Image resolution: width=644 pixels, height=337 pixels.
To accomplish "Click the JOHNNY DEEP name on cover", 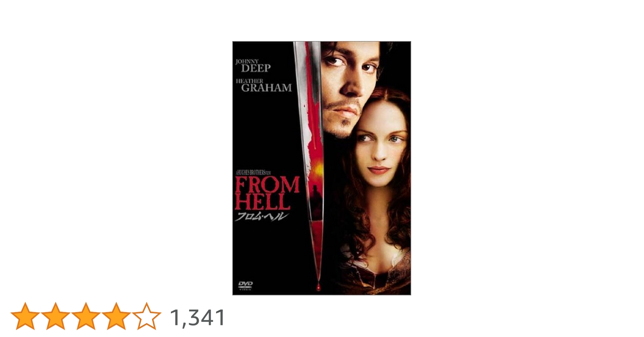I will tap(253, 66).
